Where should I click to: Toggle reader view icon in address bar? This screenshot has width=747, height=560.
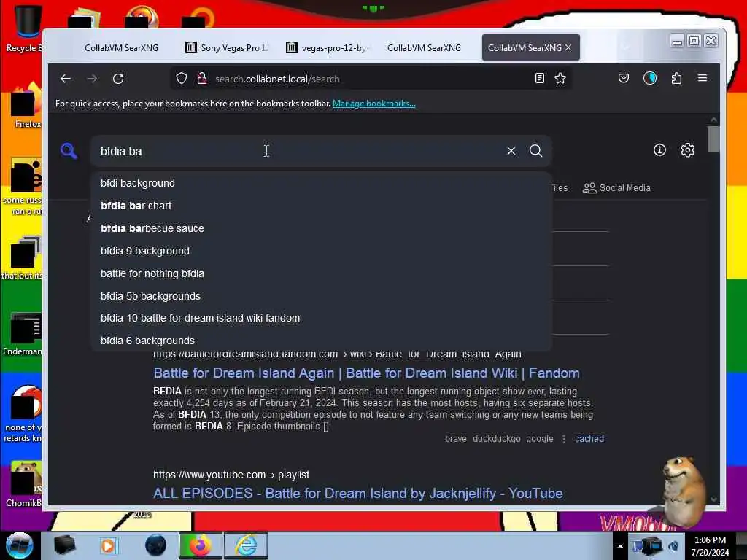[539, 78]
